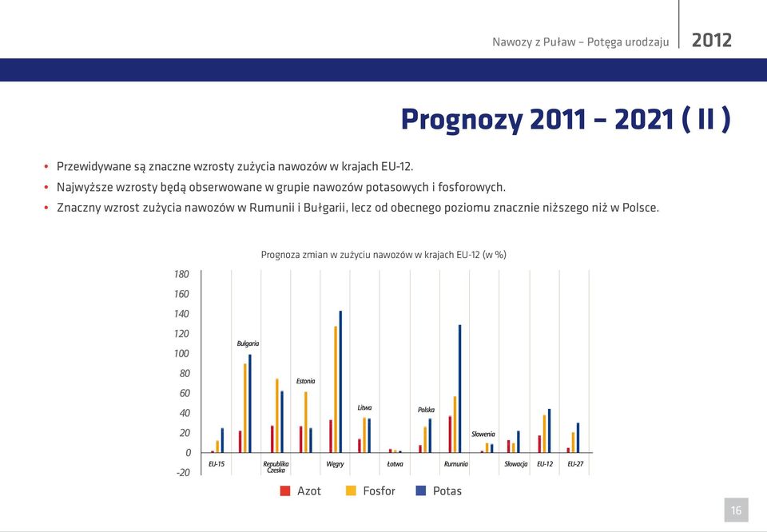Image resolution: width=767 pixels, height=532 pixels.
Task: Click the 'Potas' legend label
Action: [447, 491]
